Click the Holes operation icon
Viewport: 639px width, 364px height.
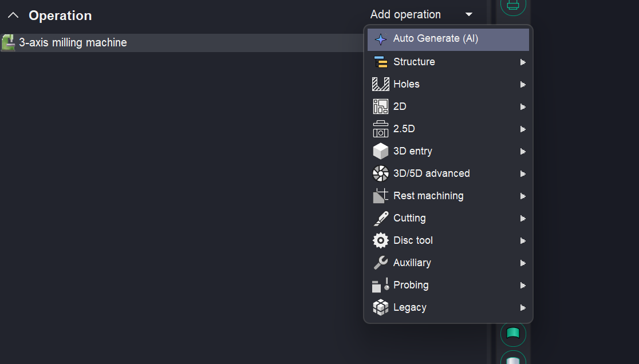click(381, 84)
